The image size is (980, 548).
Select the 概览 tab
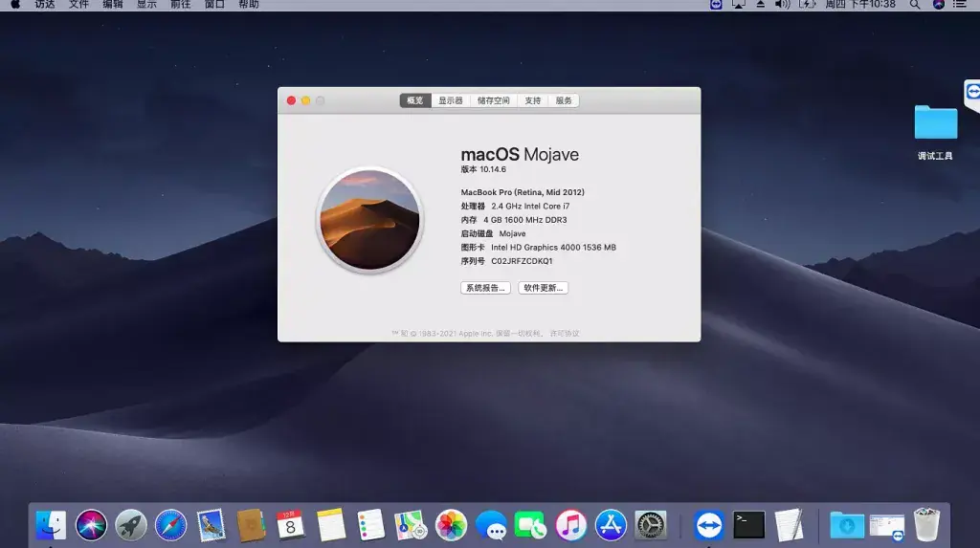pyautogui.click(x=415, y=100)
